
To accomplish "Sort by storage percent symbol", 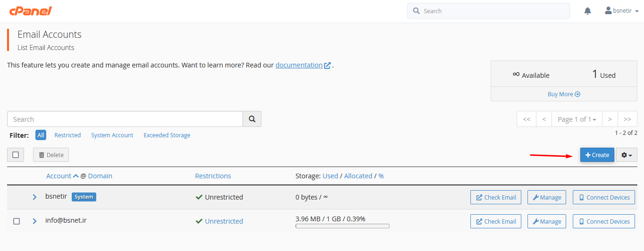I will [381, 176].
